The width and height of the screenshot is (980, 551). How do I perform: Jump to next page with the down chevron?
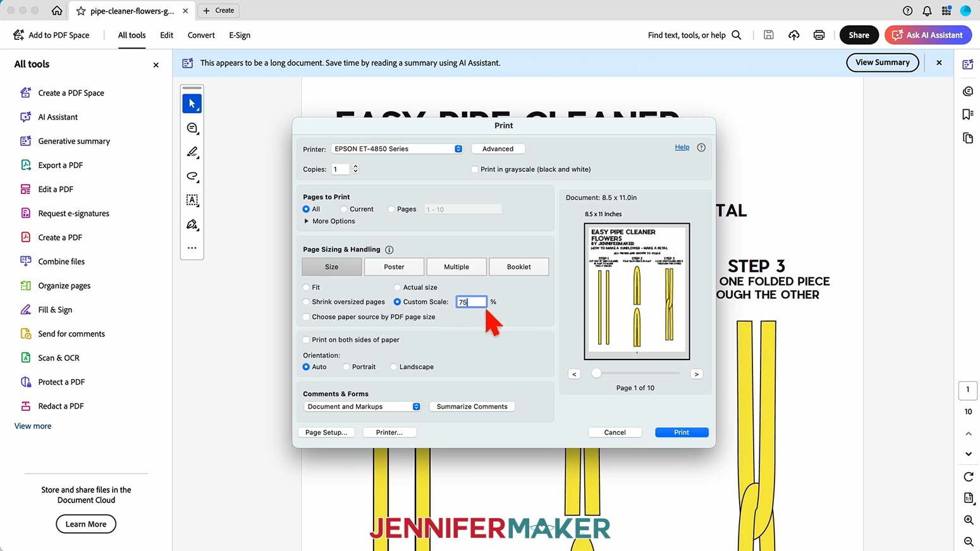tap(968, 454)
